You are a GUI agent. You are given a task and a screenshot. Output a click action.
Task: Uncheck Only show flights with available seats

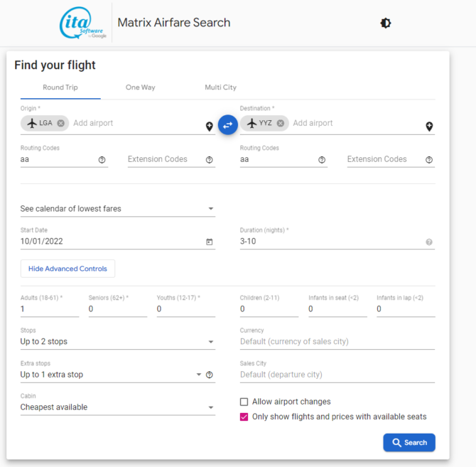click(x=244, y=417)
